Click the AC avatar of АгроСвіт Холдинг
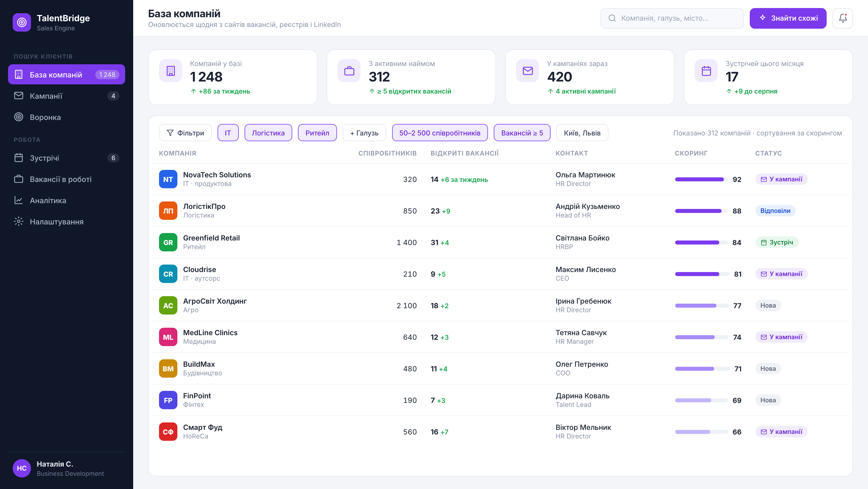Screen dimensions: 868x489 pos(168,305)
